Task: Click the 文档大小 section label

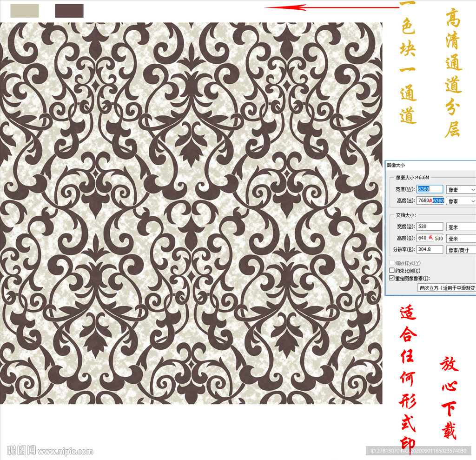Action: (406, 215)
